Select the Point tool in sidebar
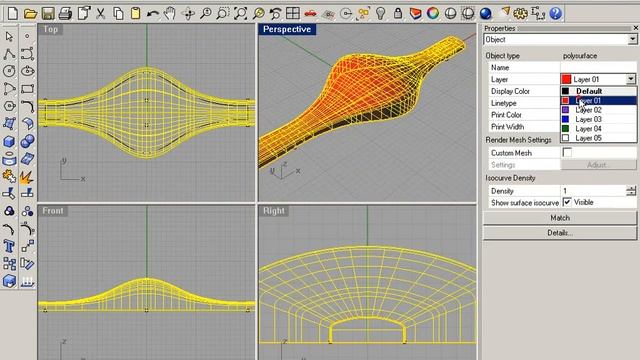Viewport: 640px width, 360px height. [x=27, y=37]
